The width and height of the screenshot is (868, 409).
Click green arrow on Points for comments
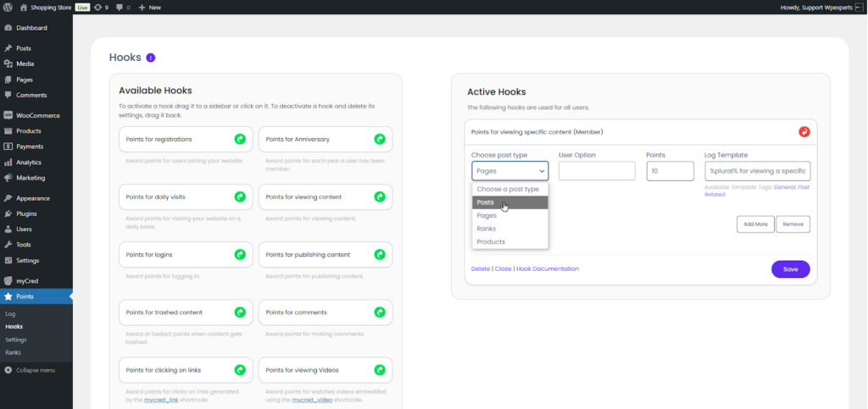pos(380,312)
